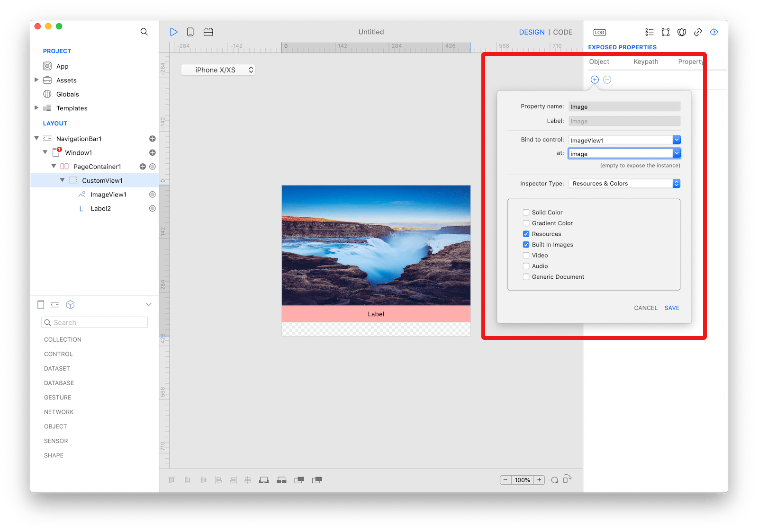Uncheck Built In Images checkbox
Image resolution: width=758 pixels, height=532 pixels.
(x=526, y=245)
